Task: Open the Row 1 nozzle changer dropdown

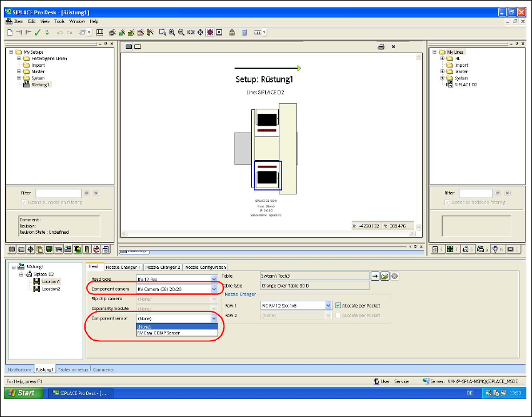Action: coord(328,305)
